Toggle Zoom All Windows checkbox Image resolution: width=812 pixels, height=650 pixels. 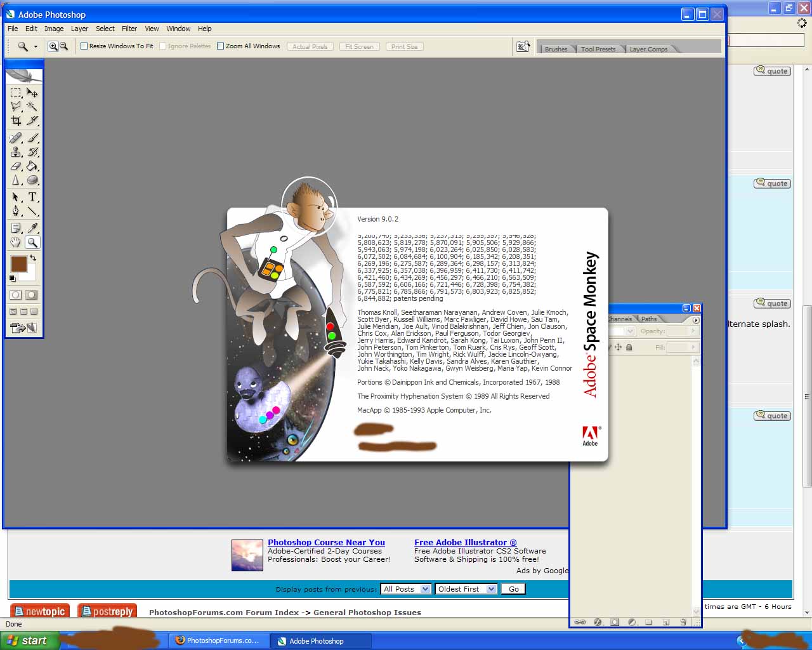coord(221,46)
